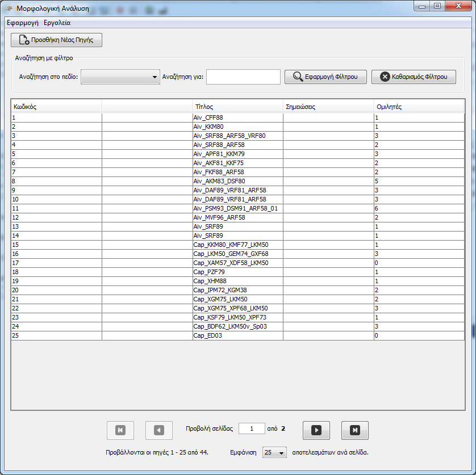476x475 pixels.
Task: Click the Προσθήκη Νέας Πηγής button
Action: click(x=56, y=40)
